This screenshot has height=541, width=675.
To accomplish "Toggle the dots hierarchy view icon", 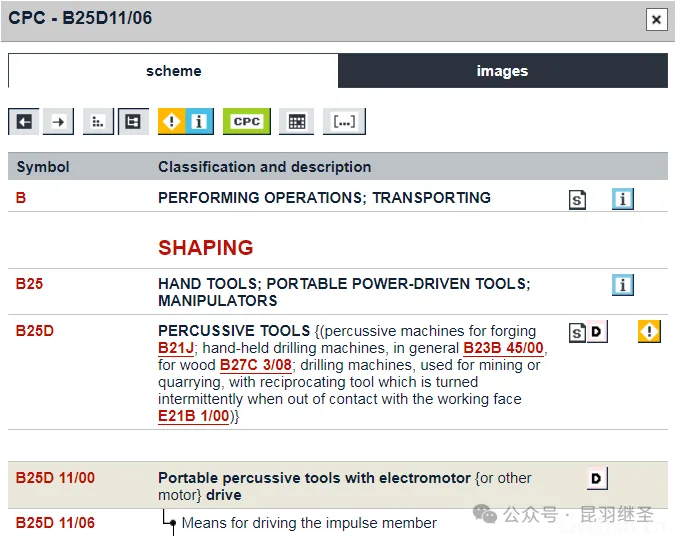I will click(98, 121).
